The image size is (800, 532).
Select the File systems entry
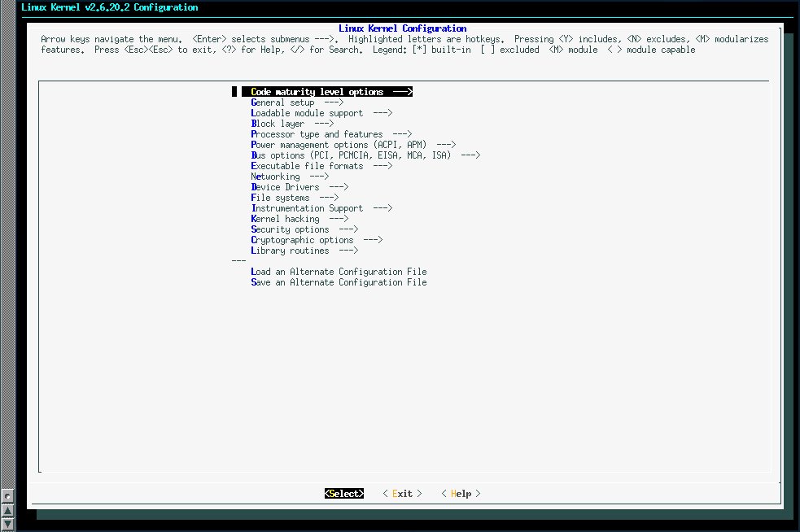point(295,198)
